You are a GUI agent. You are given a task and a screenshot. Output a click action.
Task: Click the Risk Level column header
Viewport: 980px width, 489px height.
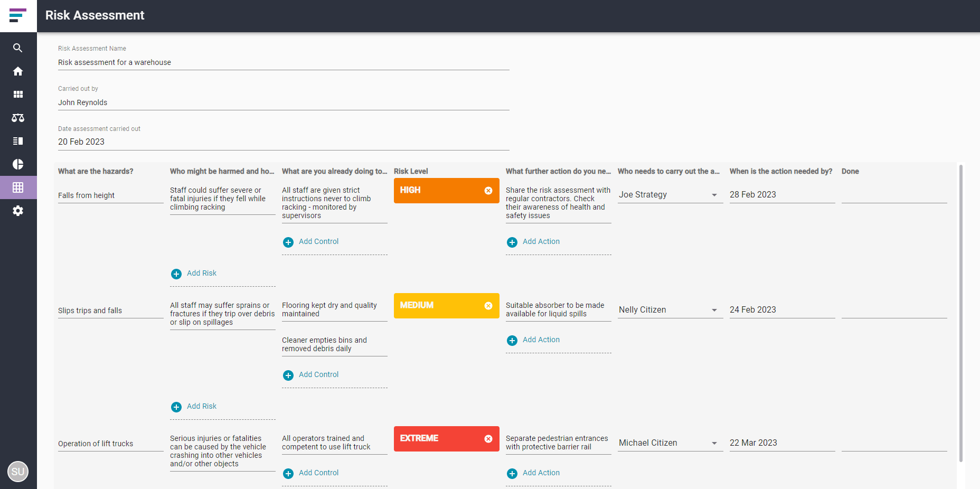coord(411,172)
